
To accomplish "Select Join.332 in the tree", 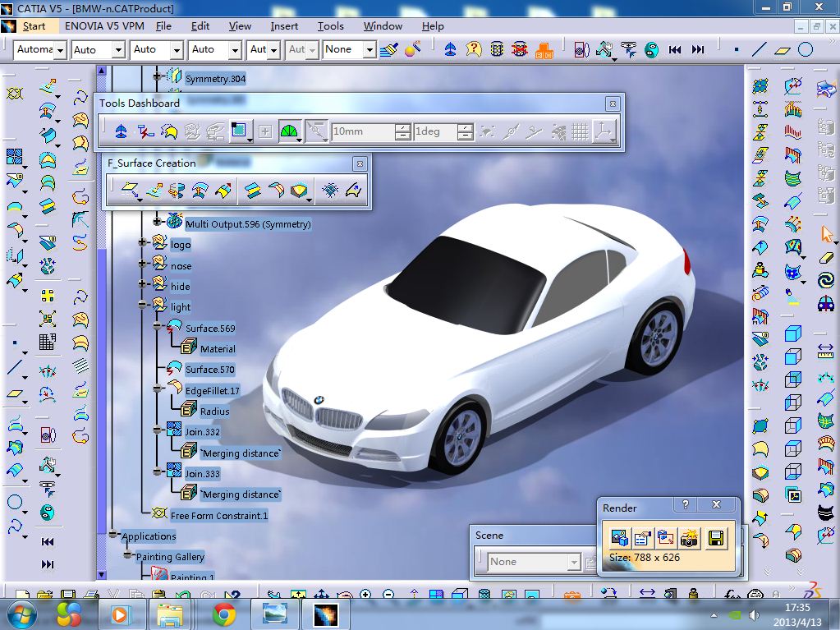I will (x=202, y=432).
